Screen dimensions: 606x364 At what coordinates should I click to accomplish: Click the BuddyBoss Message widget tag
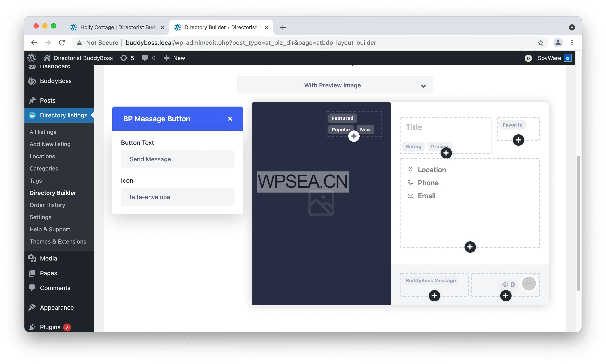[430, 281]
